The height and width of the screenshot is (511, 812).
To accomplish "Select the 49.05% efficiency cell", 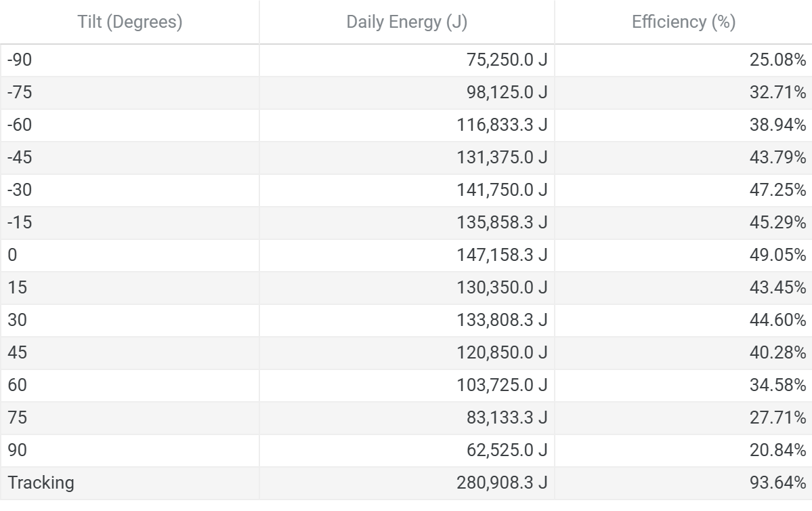I will click(683, 255).
